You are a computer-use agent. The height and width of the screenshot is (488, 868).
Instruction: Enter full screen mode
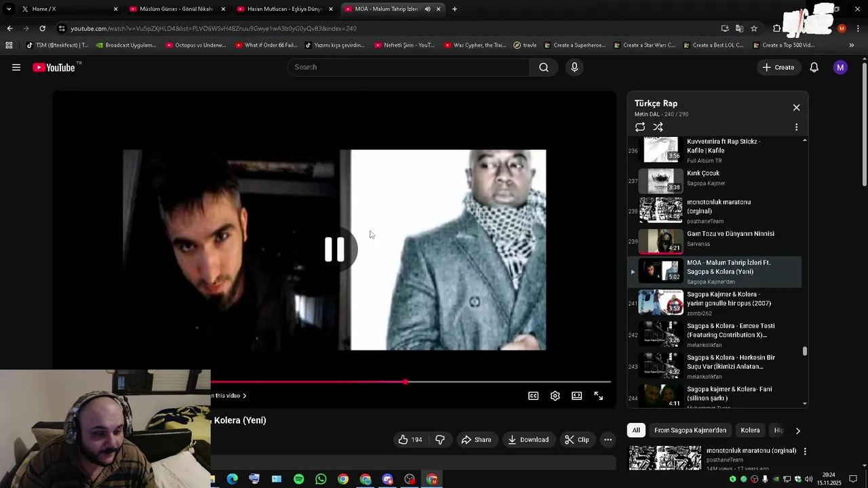[x=599, y=396]
